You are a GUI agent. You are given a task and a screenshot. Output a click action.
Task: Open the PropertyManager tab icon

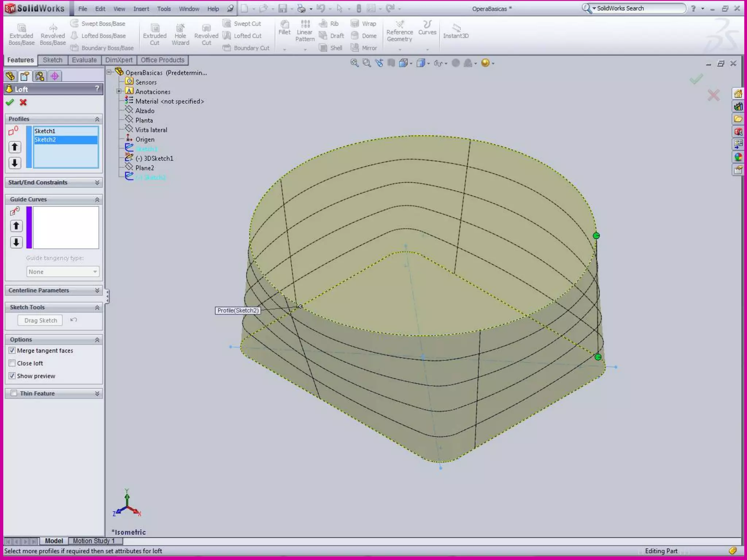pyautogui.click(x=25, y=76)
